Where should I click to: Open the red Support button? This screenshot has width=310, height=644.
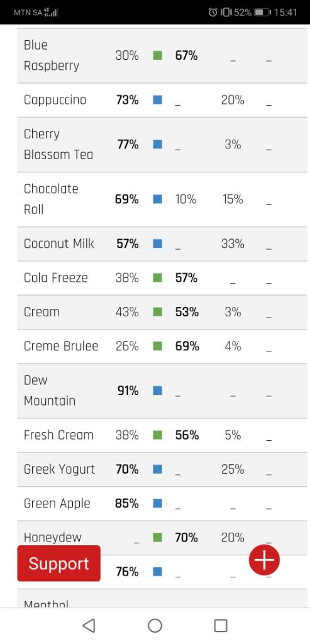tap(58, 563)
